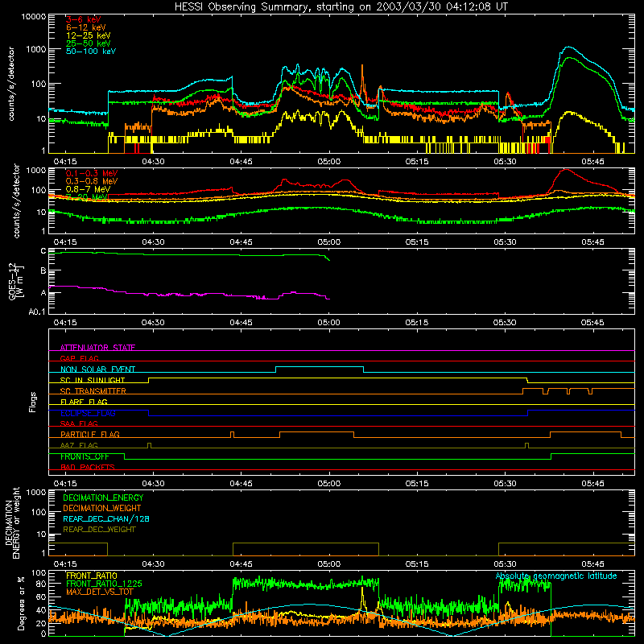This screenshot has width=644, height=644.
Task: Click the 0.1-0.3 MeV legend label
Action: click(92, 174)
